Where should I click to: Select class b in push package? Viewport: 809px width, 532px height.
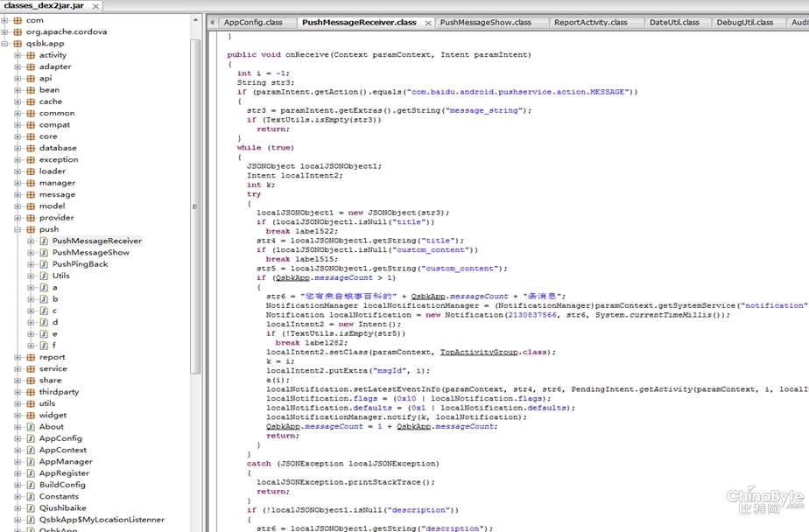[x=55, y=299]
